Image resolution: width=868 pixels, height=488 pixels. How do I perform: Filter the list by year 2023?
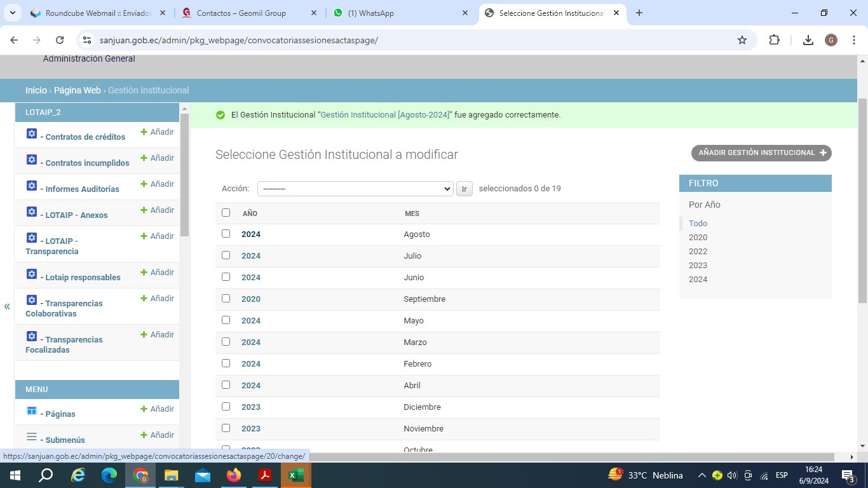698,266
